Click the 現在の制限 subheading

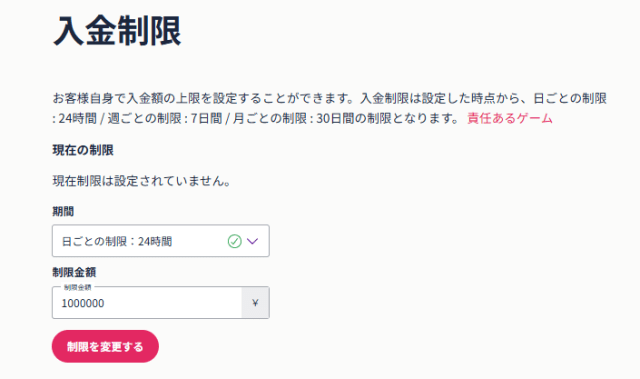(83, 150)
